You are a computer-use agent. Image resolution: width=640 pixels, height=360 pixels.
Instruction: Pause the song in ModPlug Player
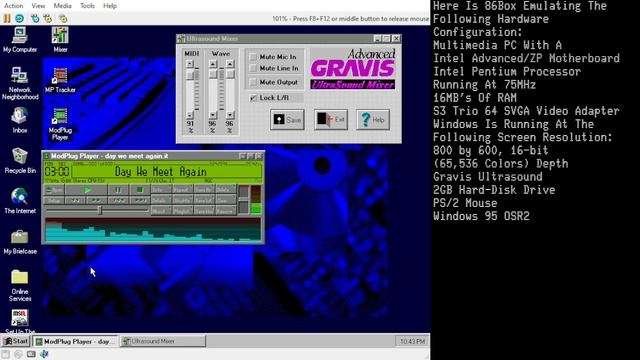[x=118, y=190]
